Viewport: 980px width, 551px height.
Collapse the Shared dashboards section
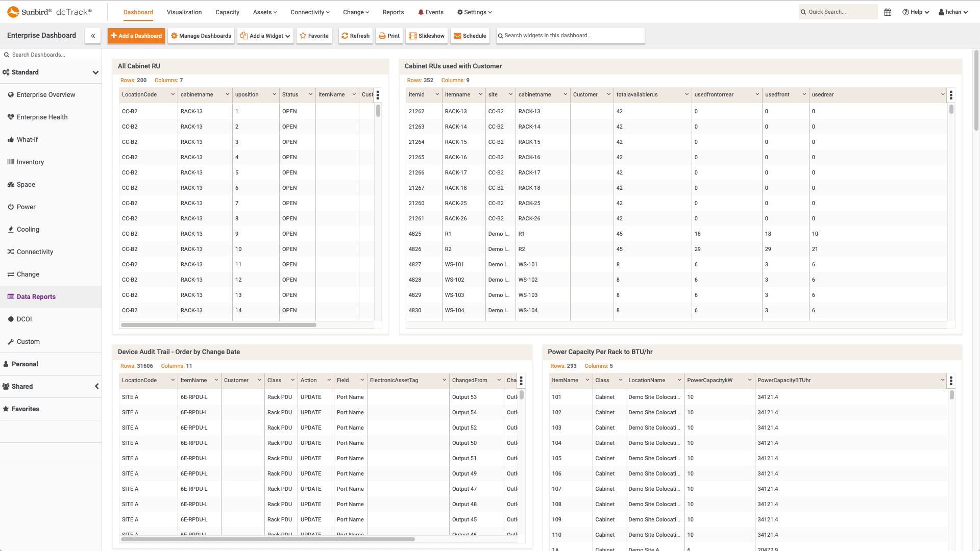pos(97,386)
